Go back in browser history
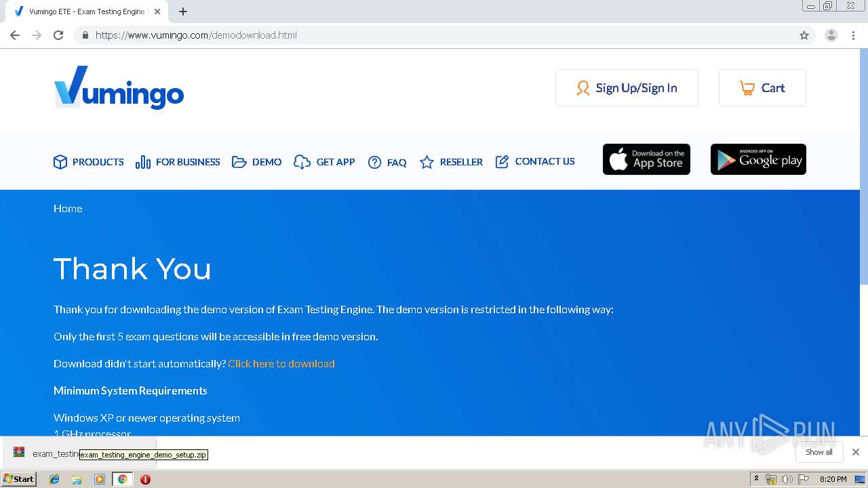The height and width of the screenshot is (488, 868). coord(15,35)
